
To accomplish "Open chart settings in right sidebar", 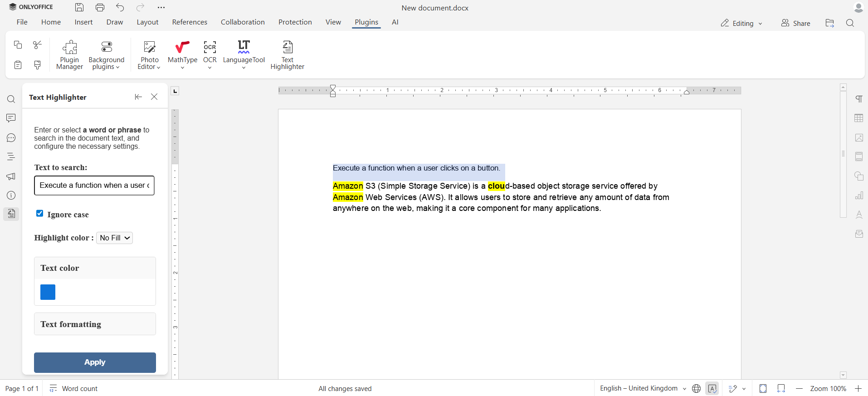I will 859,195.
